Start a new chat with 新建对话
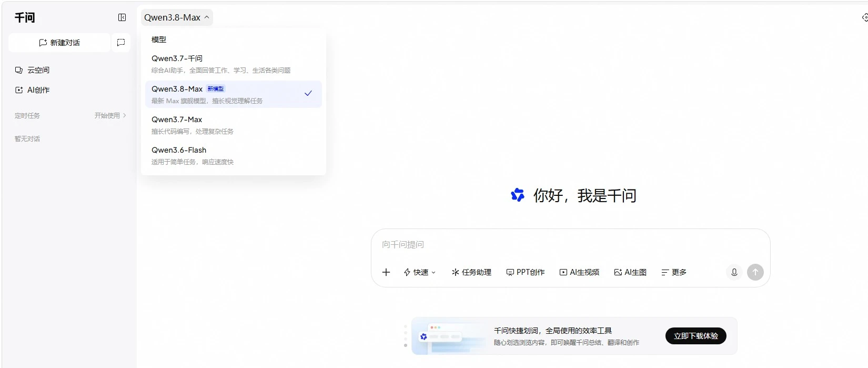Viewport: 868px width, 368px height. coord(59,43)
